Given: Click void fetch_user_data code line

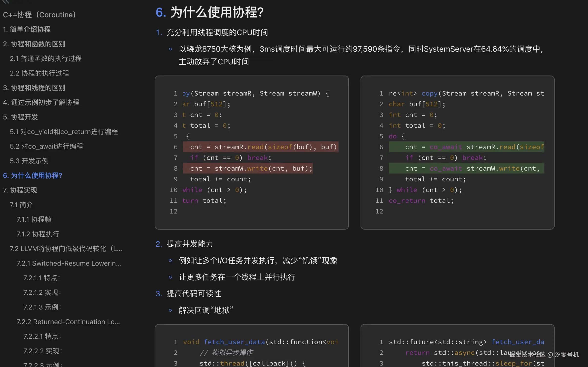Looking at the screenshot, I should (x=261, y=342).
